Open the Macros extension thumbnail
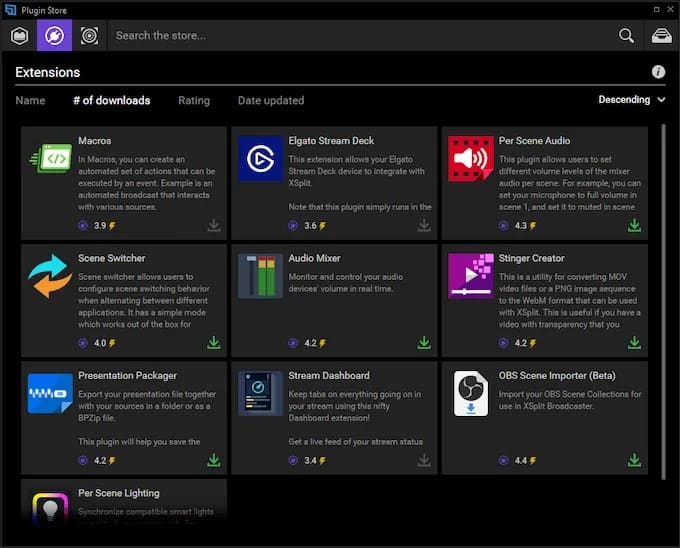The height and width of the screenshot is (548, 680). (50, 158)
